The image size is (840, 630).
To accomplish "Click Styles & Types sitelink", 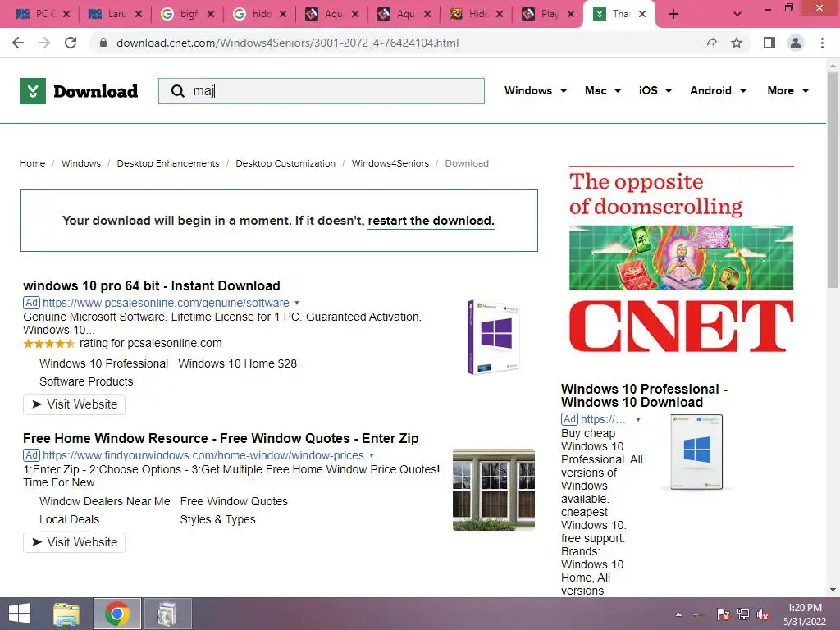I will click(x=217, y=519).
